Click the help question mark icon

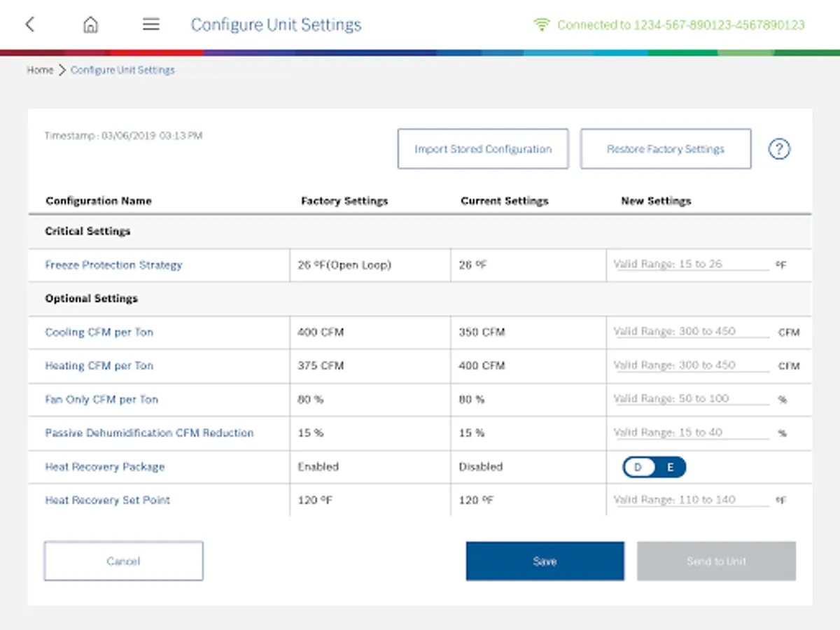pos(779,149)
